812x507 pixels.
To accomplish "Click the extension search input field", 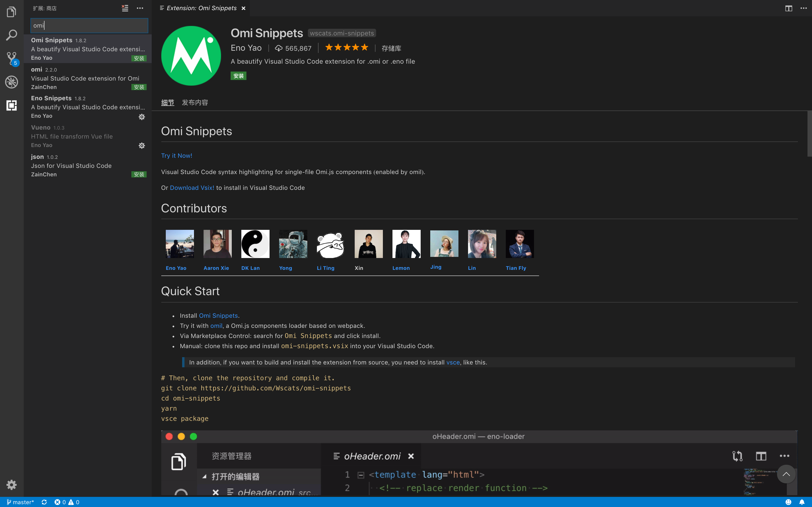I will click(89, 25).
